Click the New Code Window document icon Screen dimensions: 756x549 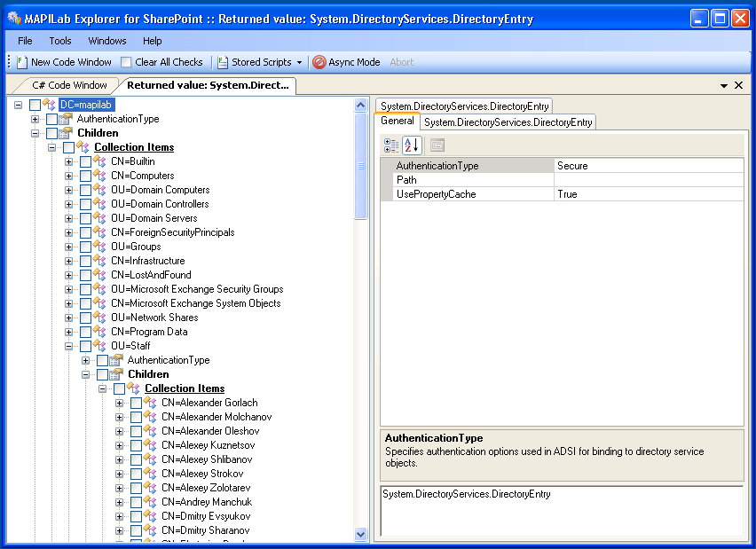pyautogui.click(x=21, y=62)
